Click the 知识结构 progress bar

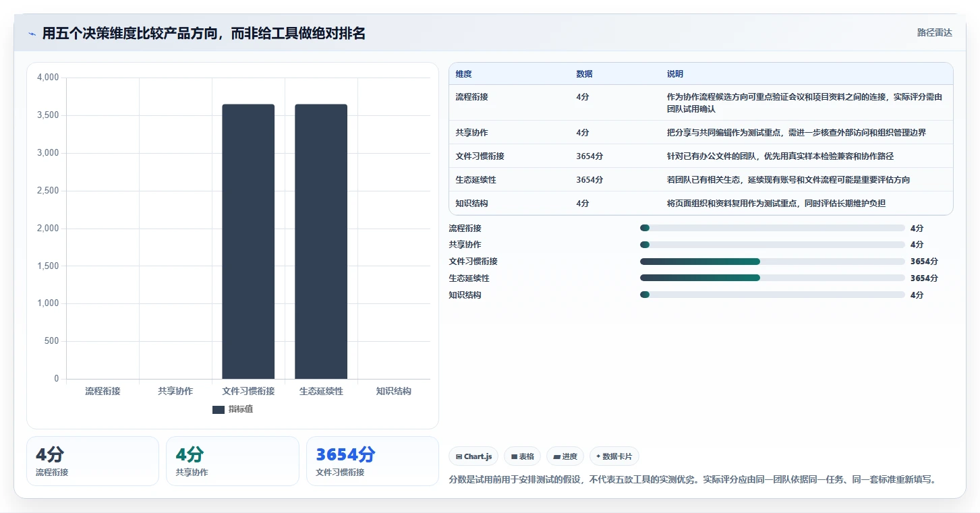[772, 295]
